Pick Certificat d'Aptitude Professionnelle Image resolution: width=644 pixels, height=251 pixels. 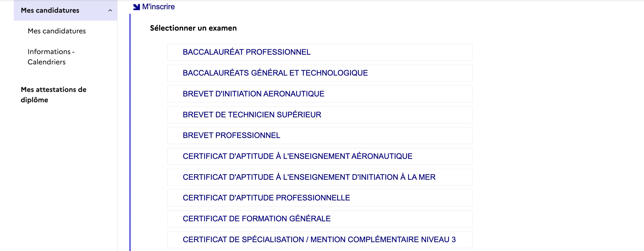(266, 198)
